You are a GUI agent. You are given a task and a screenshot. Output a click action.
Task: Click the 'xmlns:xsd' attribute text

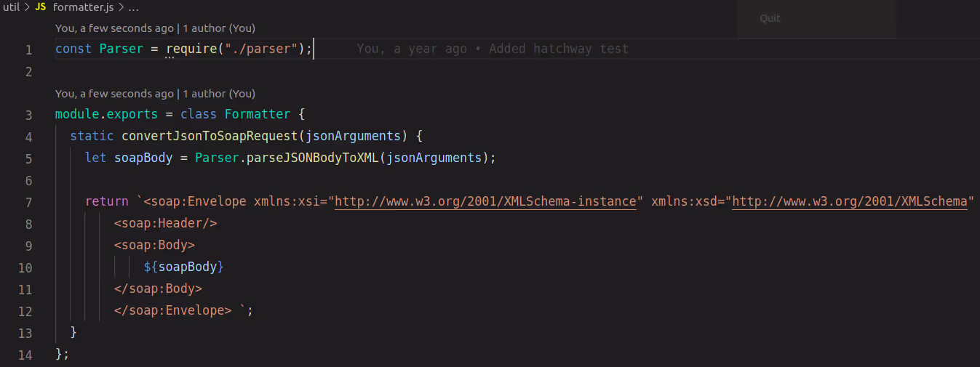(684, 201)
